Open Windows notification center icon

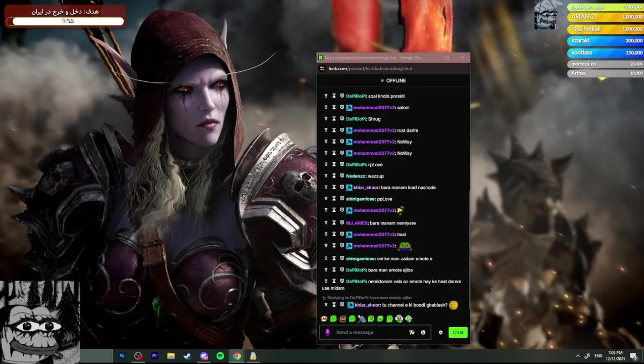tap(633, 356)
